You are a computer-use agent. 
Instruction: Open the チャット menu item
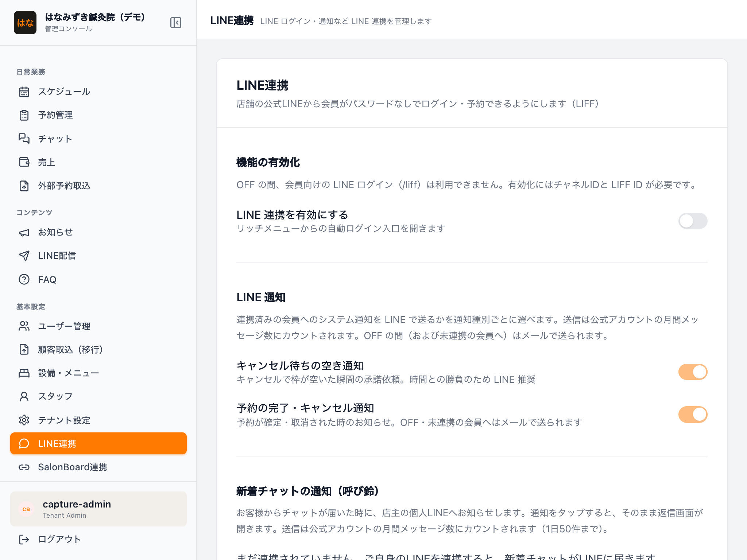[x=98, y=139]
